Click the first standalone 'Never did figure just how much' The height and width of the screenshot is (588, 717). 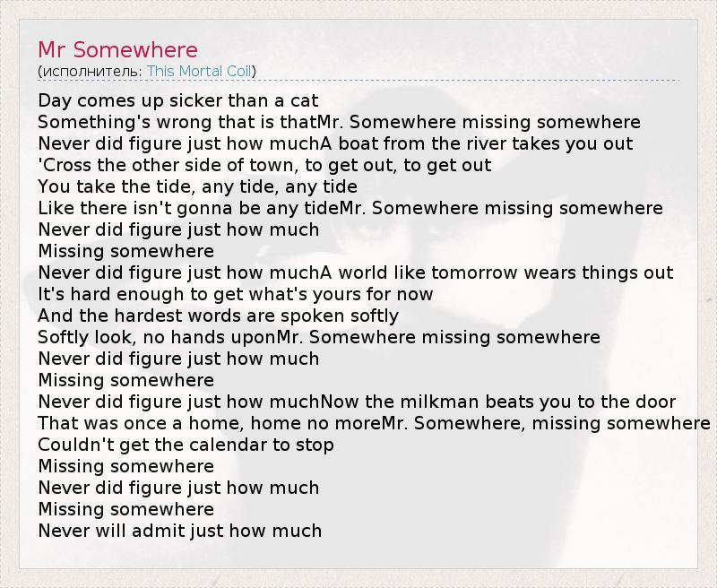point(178,229)
